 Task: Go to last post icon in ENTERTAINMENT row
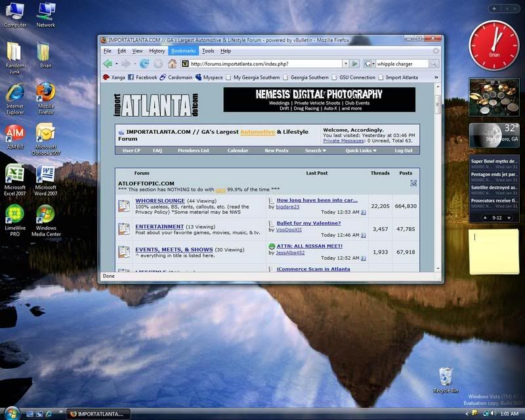pos(364,236)
